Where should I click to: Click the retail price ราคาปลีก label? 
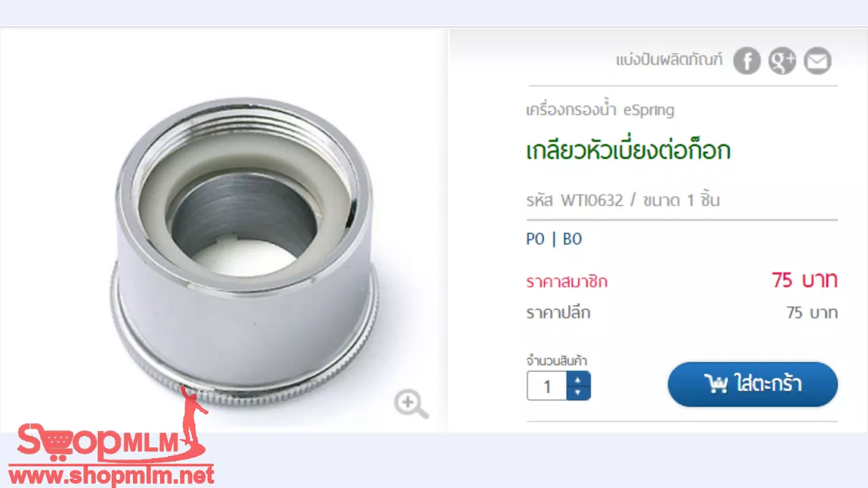558,313
